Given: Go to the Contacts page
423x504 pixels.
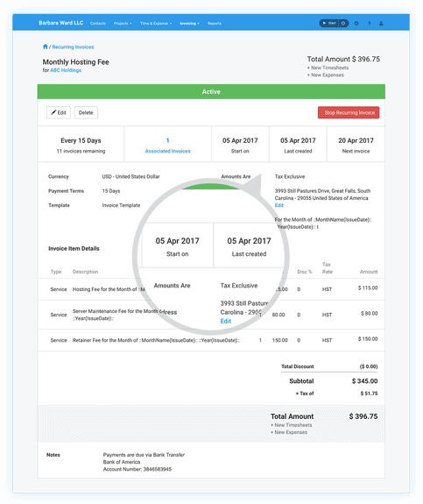Looking at the screenshot, I should (98, 24).
